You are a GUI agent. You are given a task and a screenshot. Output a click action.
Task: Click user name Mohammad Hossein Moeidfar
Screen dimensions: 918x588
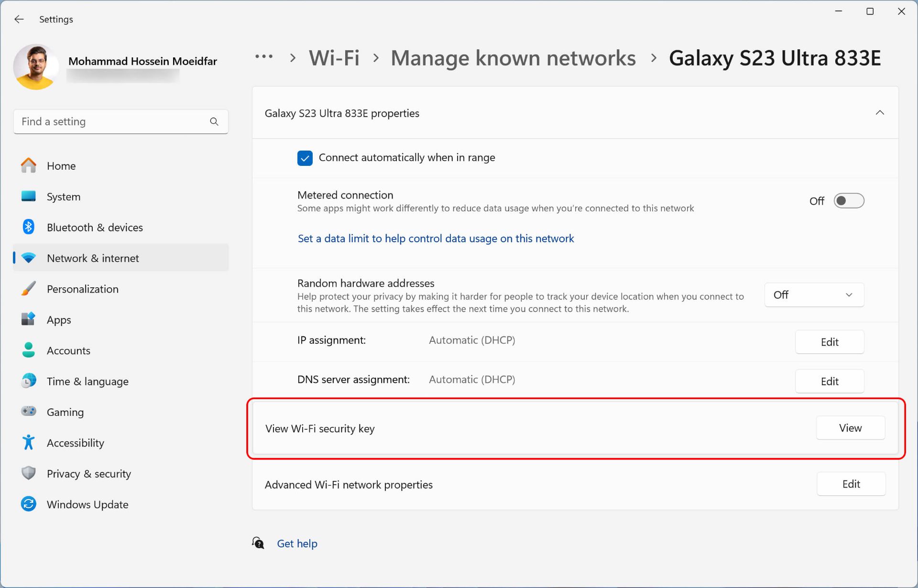142,61
